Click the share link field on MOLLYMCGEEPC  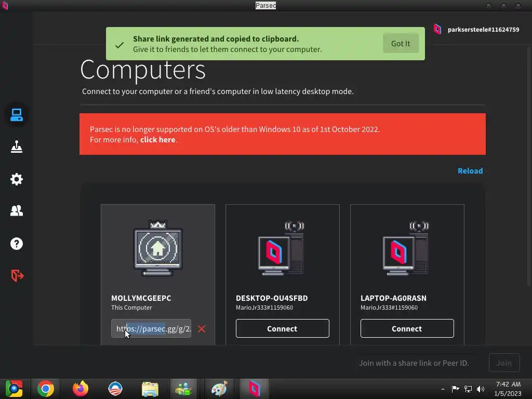tap(151, 328)
